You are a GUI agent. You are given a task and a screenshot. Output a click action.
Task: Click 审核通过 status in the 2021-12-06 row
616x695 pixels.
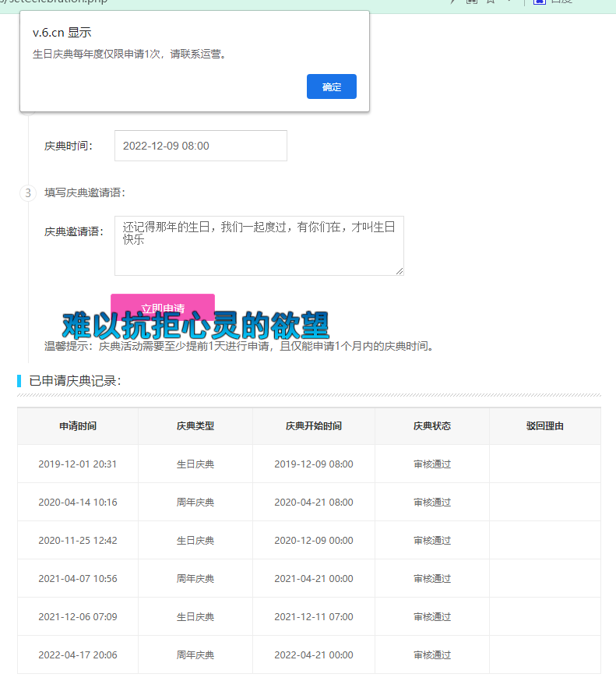pyautogui.click(x=432, y=616)
